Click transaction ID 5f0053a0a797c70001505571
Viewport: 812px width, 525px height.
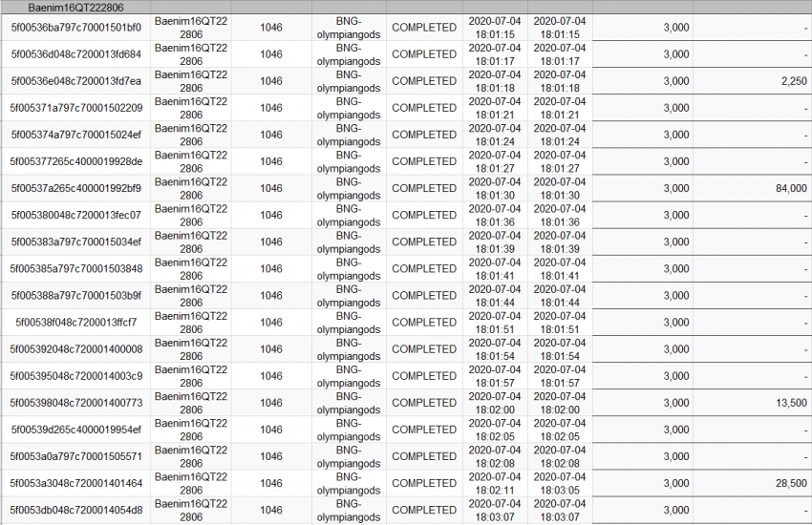[75, 456]
